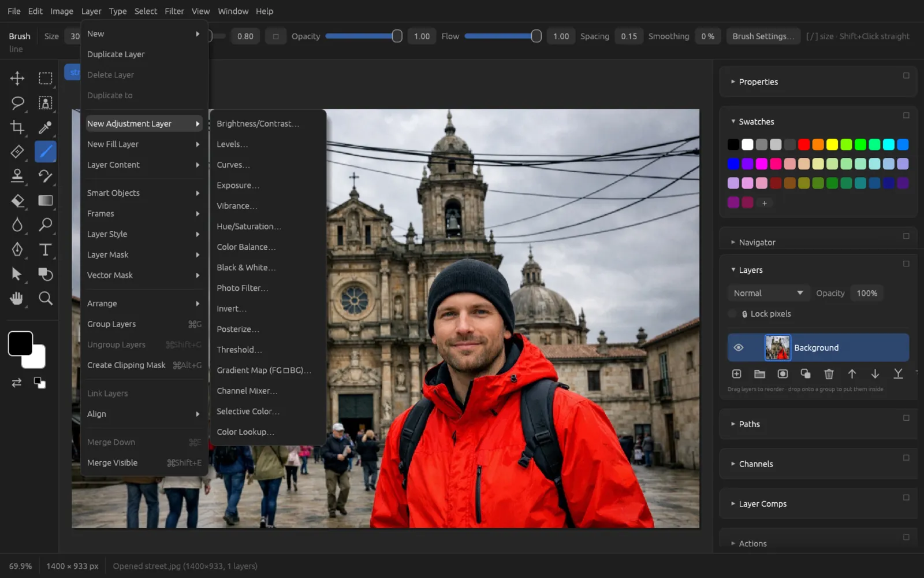Select the Eyedropper tool
924x578 pixels.
pyautogui.click(x=45, y=127)
